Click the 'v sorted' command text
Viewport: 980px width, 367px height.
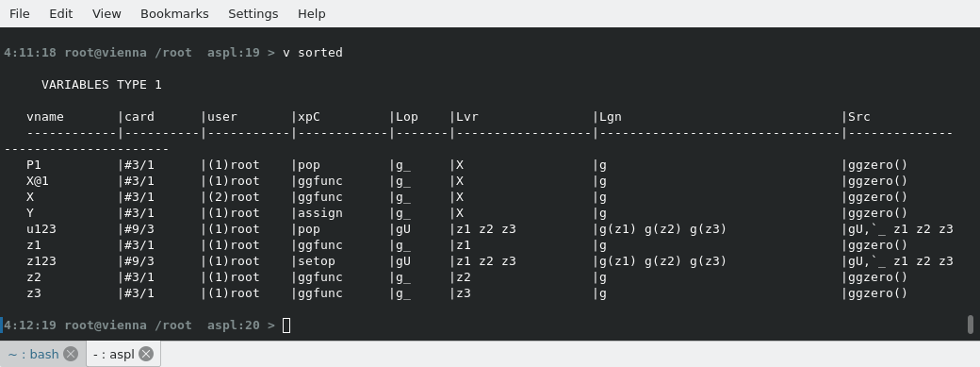tap(313, 53)
